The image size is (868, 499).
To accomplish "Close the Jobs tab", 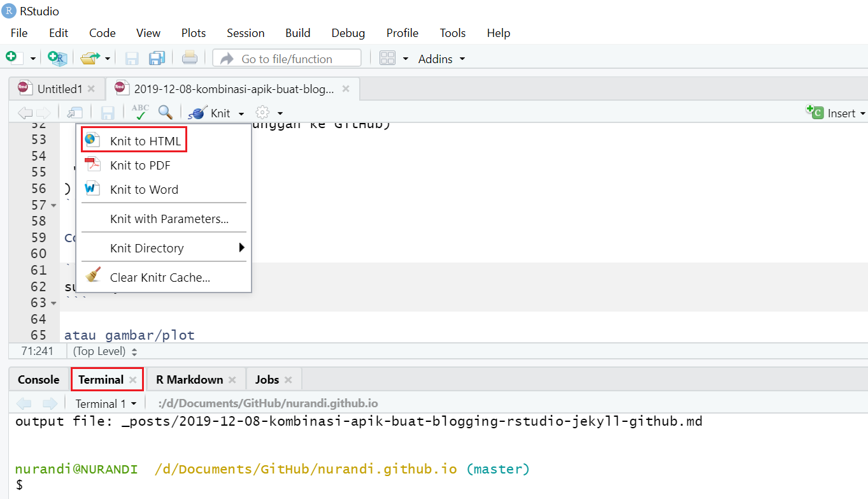I will pos(288,380).
